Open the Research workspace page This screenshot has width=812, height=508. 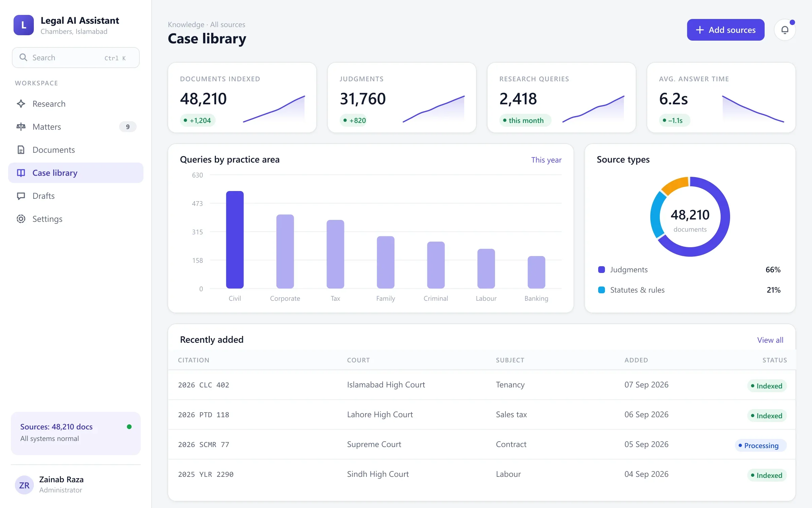(x=76, y=104)
